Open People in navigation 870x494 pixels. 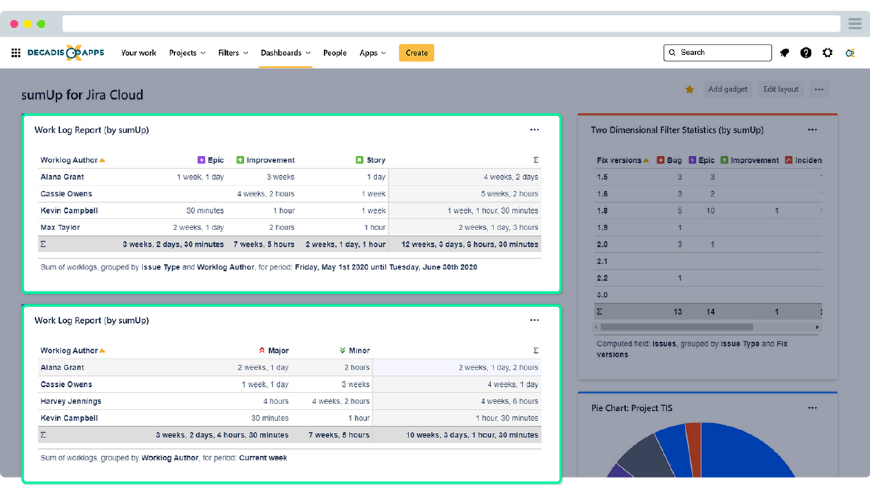[335, 53]
